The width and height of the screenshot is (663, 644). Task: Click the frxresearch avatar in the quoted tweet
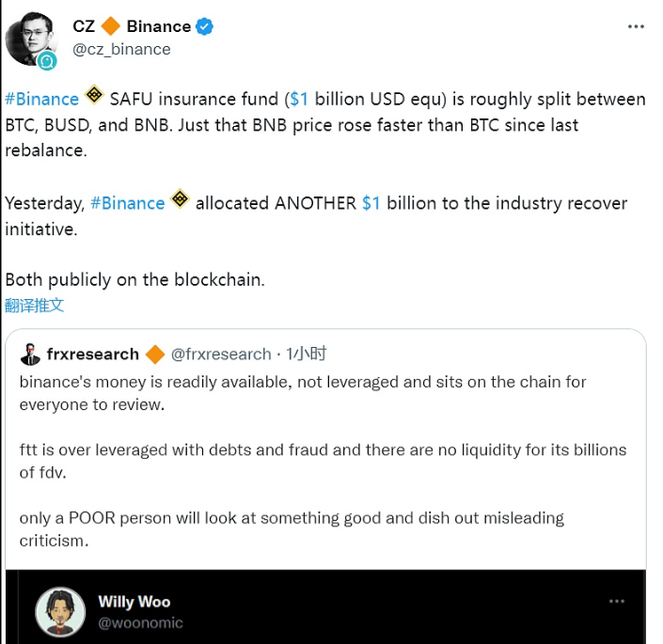pyautogui.click(x=30, y=354)
